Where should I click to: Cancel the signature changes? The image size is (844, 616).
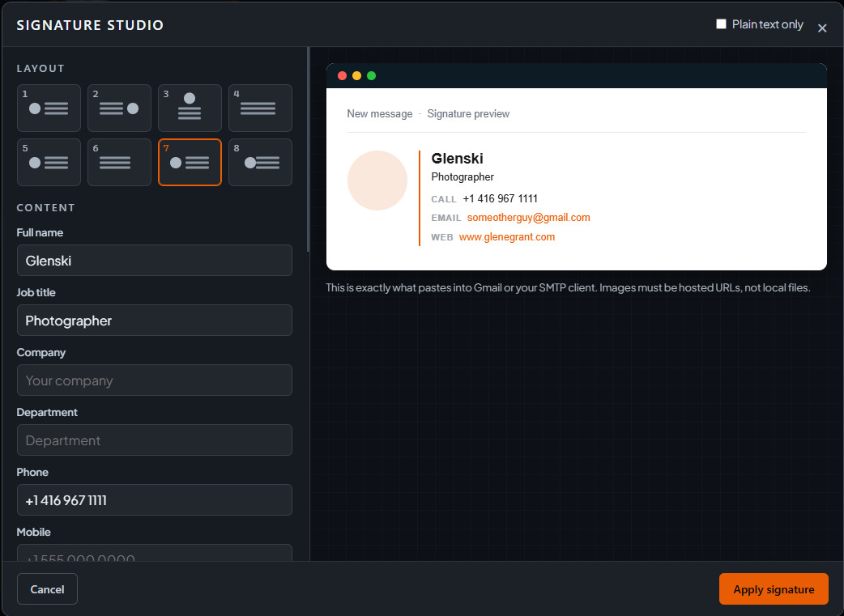coord(47,589)
